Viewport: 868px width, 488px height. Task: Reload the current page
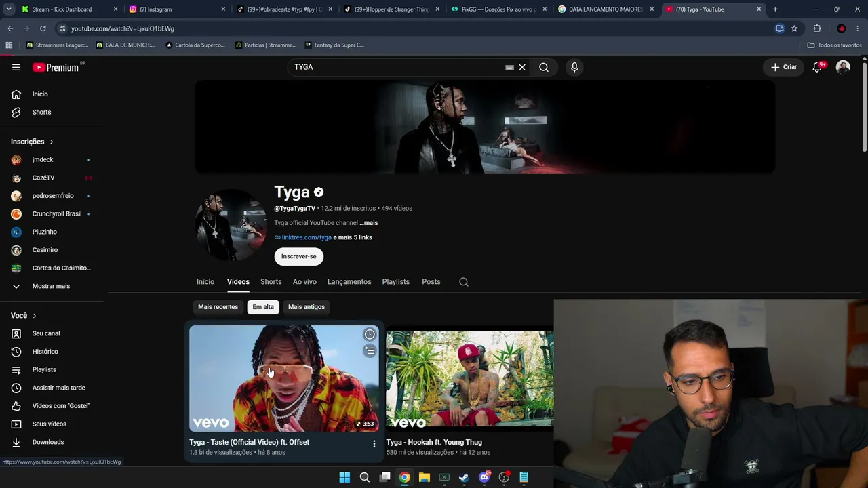[x=43, y=28]
